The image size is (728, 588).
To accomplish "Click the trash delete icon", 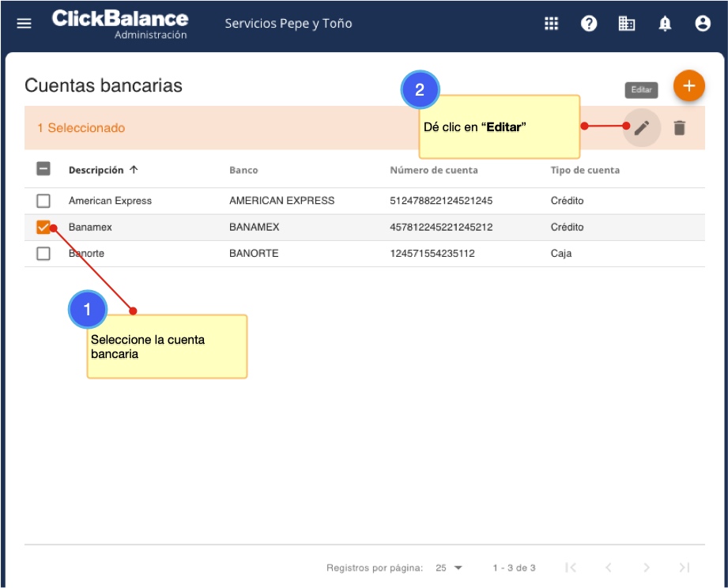I will click(x=679, y=127).
